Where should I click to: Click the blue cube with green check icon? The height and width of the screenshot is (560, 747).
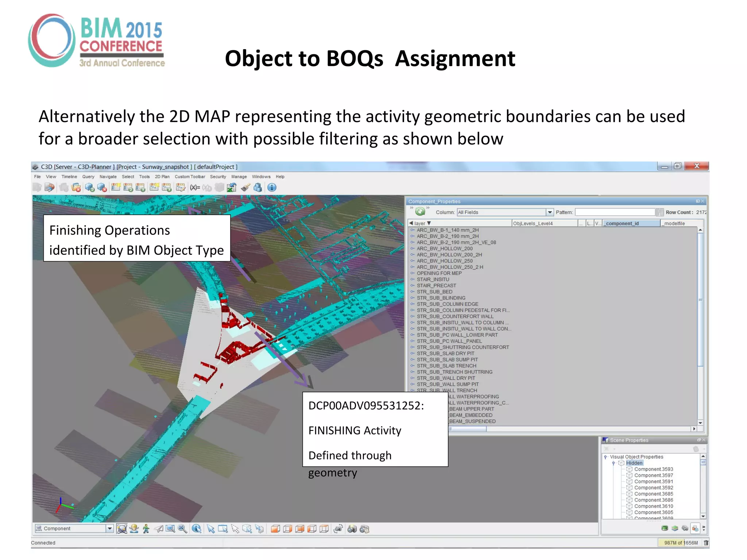pos(89,187)
